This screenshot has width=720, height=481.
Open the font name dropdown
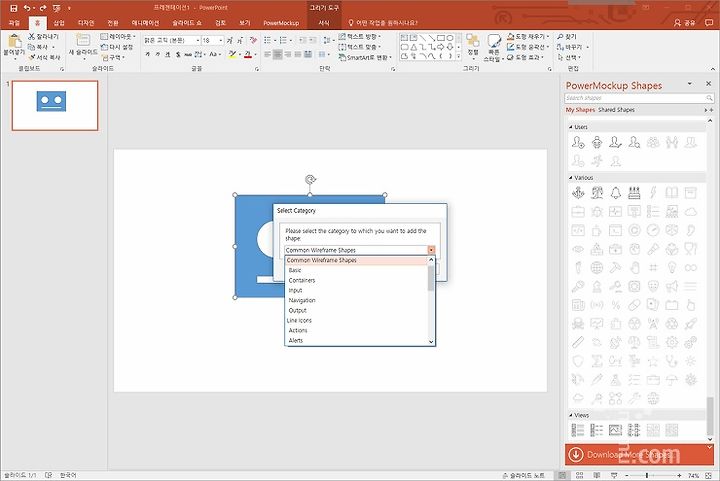point(198,40)
